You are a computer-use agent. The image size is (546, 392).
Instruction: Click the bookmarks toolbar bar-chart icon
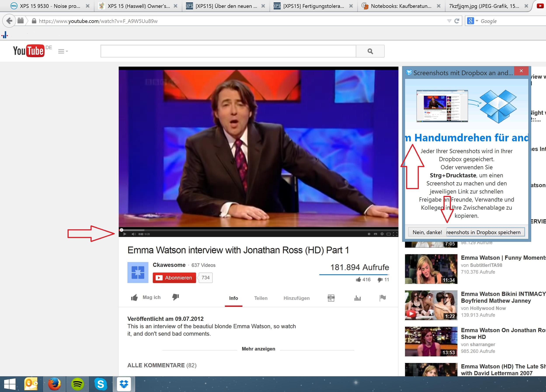[x=5, y=35]
